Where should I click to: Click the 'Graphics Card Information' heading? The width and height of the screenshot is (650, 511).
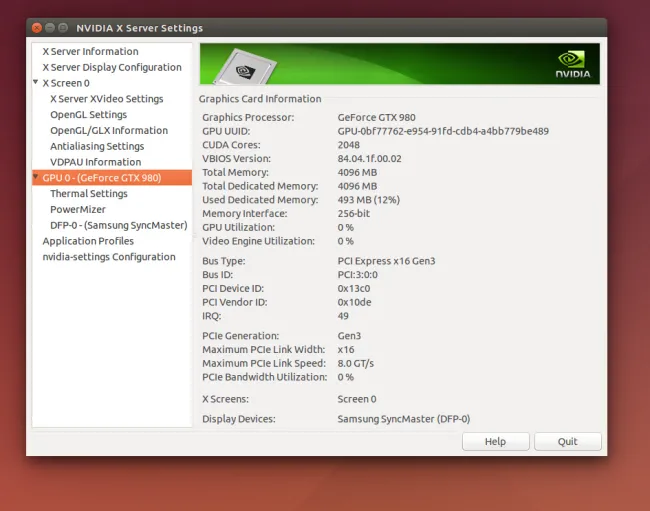(260, 99)
